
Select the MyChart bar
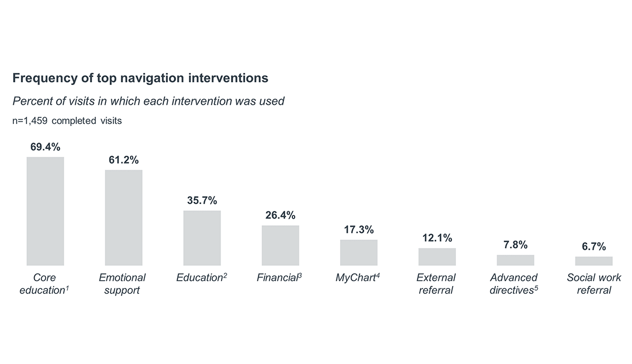359,253
